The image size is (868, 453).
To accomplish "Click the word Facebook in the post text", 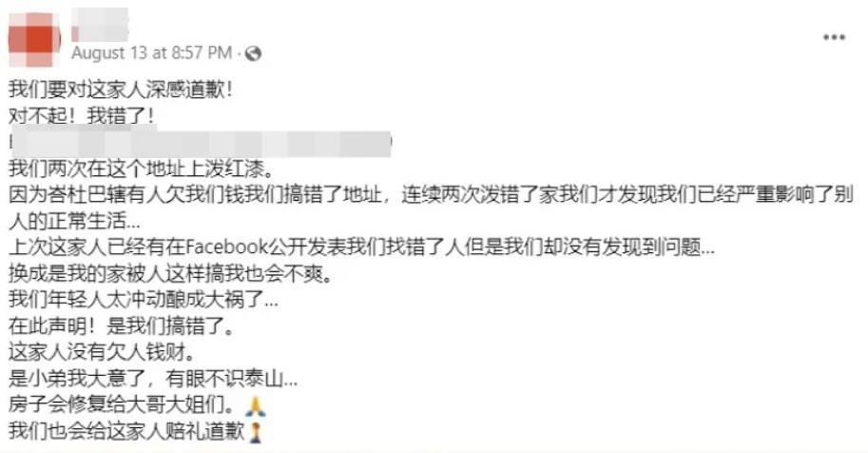I will (x=226, y=246).
